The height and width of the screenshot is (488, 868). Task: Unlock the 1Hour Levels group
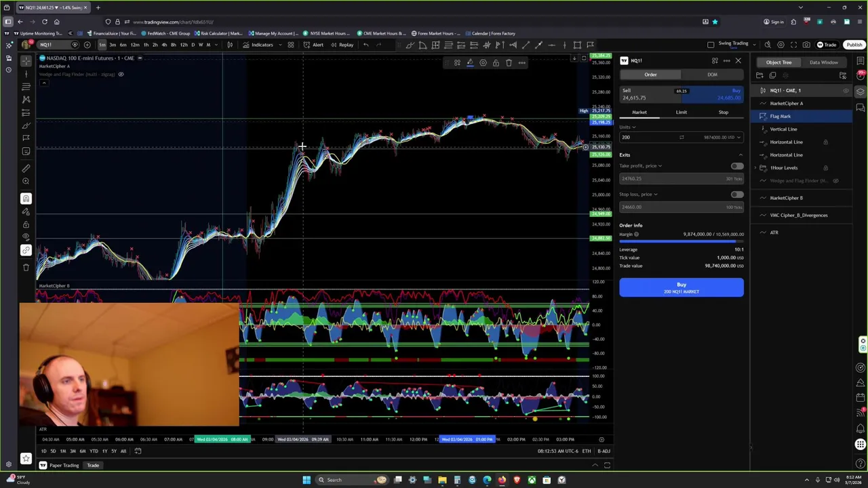[x=825, y=168]
